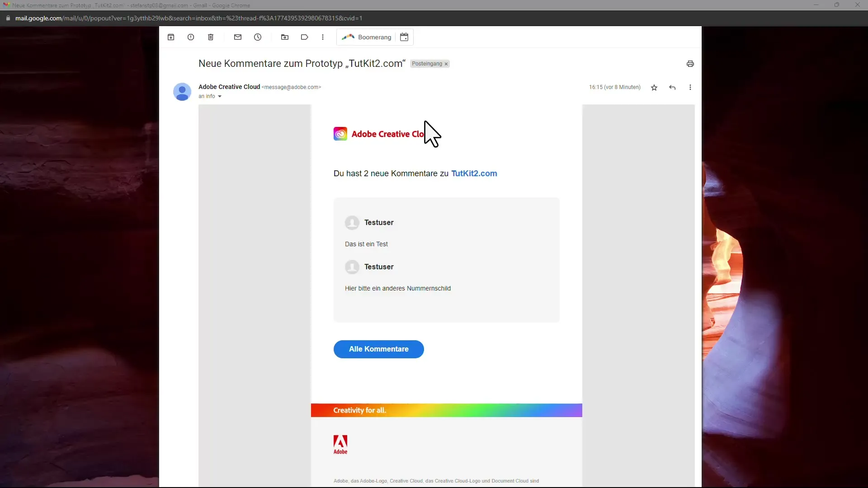
Task: Click the Chrome address bar URL
Action: pos(189,18)
